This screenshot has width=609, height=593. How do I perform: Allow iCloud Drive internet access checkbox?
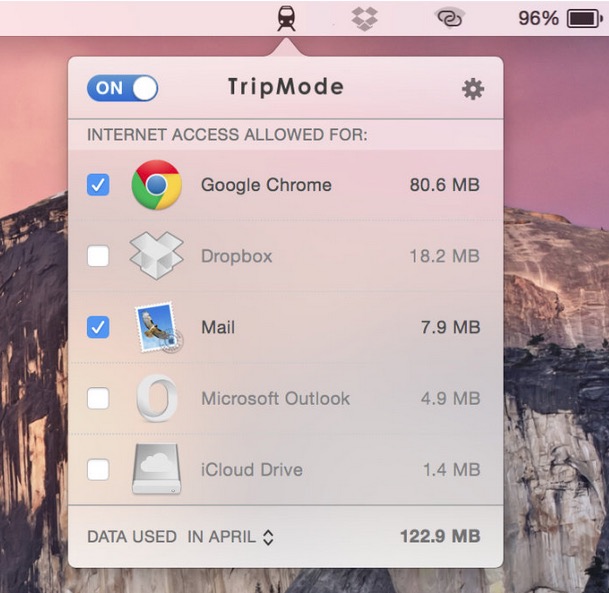coord(98,470)
